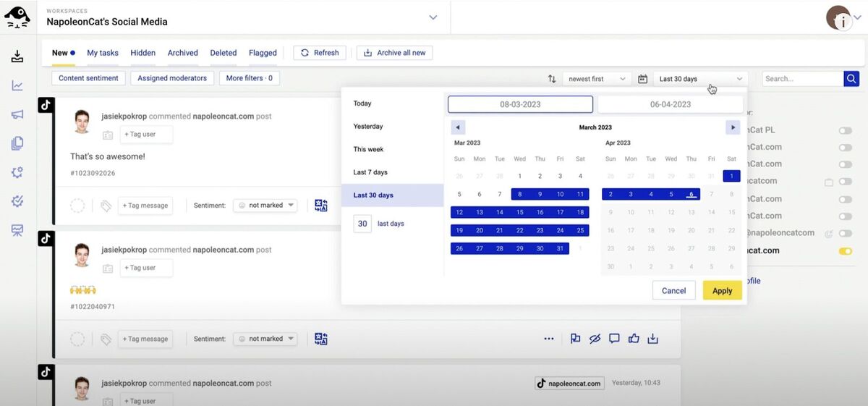The image size is (868, 406).
Task: Open the 'Last 30 days' date range dropdown
Action: [700, 79]
